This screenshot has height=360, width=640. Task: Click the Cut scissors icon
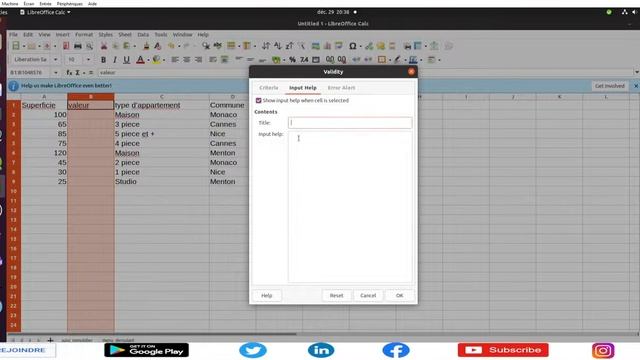(x=104, y=46)
